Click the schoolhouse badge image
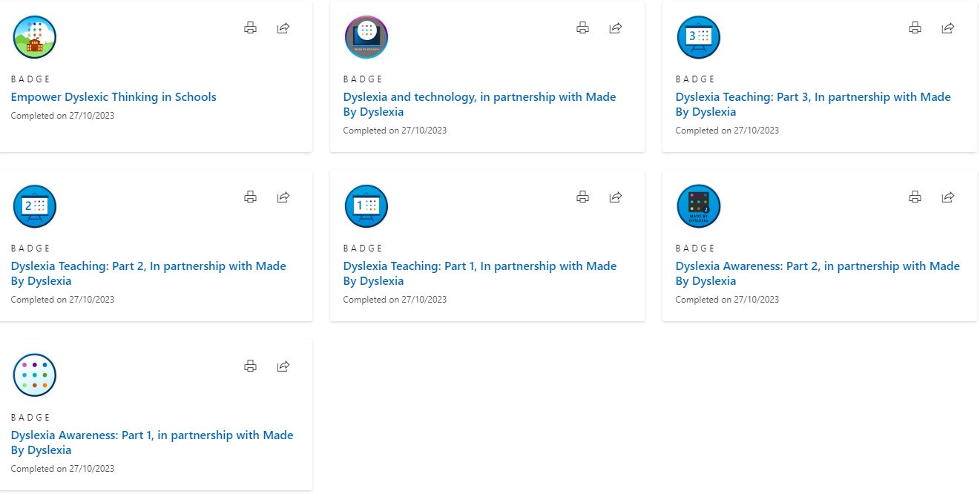The width and height of the screenshot is (980, 494). click(35, 37)
